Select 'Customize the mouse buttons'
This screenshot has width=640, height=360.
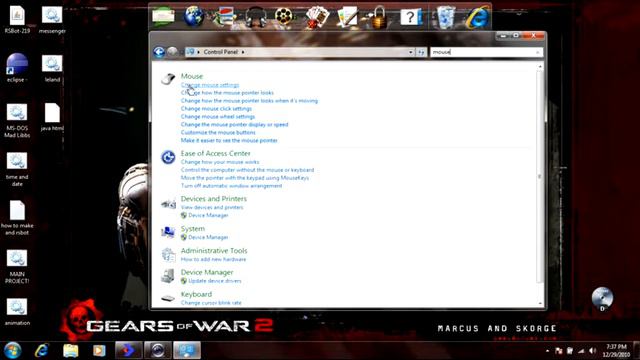[218, 133]
